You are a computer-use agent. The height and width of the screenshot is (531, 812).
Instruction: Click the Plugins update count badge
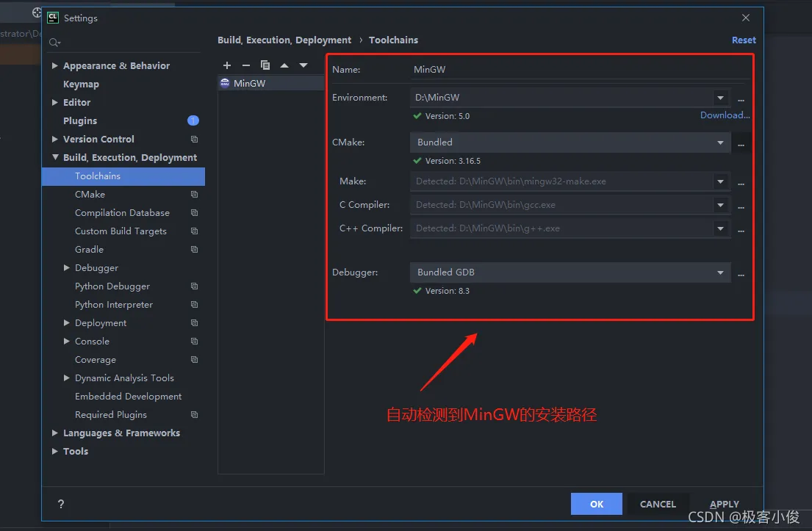[x=193, y=120]
